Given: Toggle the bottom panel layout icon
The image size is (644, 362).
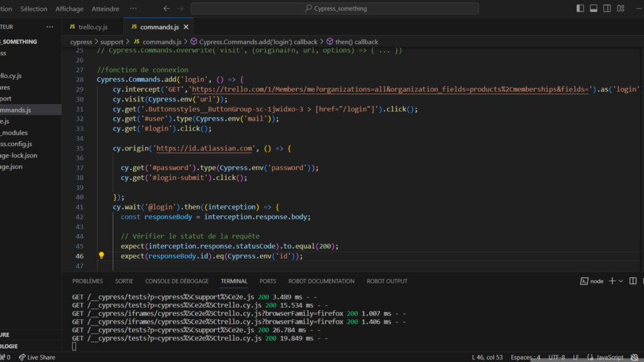Looking at the screenshot, I should coord(592,9).
